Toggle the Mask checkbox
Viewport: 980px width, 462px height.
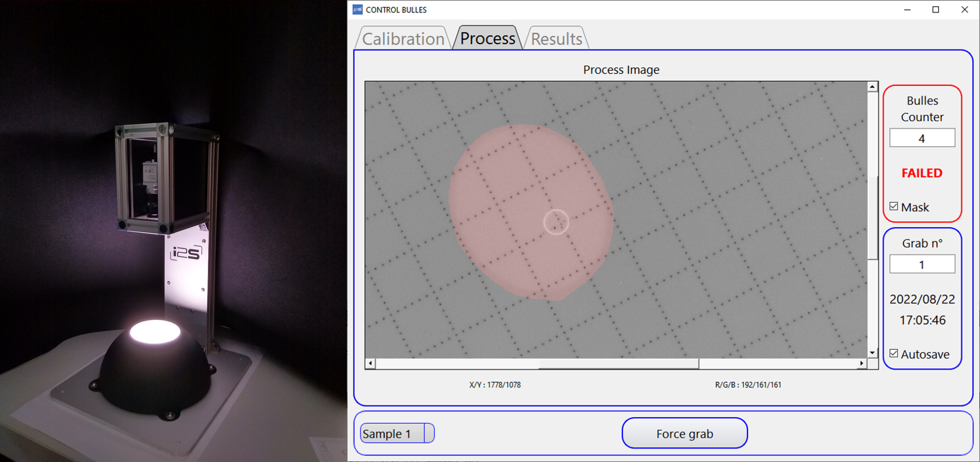tap(894, 206)
